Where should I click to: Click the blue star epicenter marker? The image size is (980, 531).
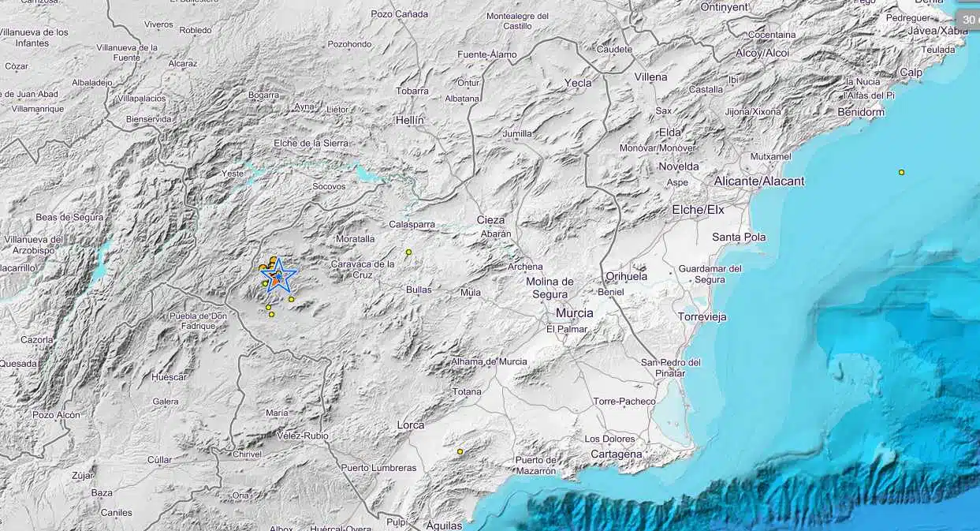coord(280,276)
